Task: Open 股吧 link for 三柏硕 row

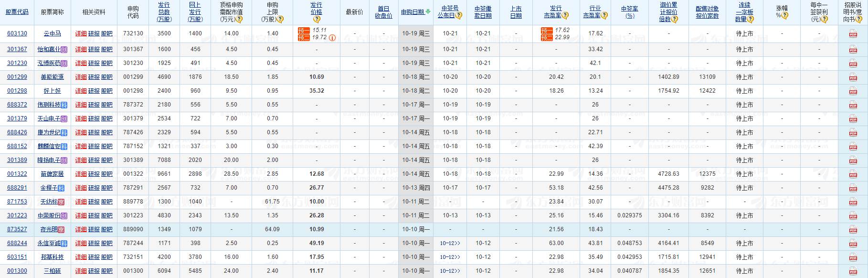Action: pos(107,271)
